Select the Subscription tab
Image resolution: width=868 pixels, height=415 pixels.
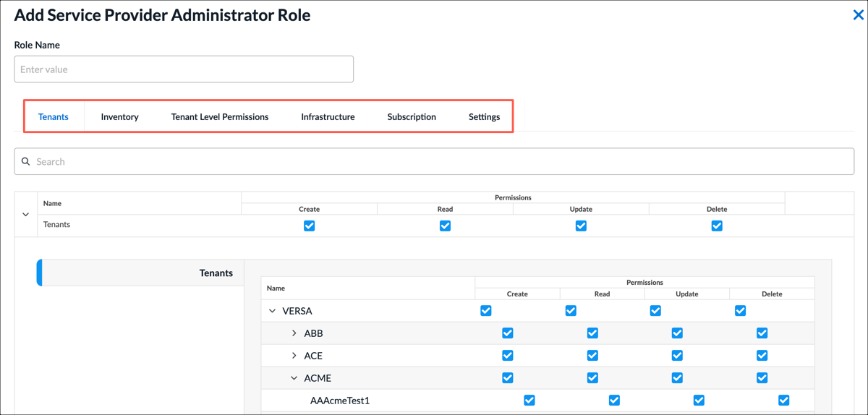[x=412, y=116]
